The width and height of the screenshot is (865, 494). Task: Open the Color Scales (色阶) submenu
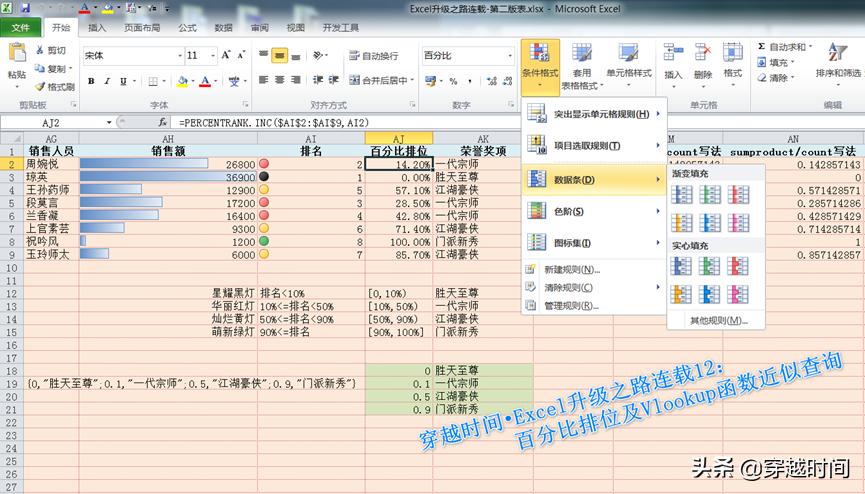594,211
